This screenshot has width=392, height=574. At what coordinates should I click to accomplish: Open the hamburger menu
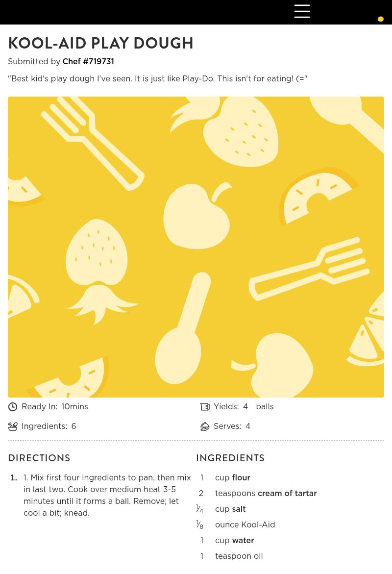[302, 11]
